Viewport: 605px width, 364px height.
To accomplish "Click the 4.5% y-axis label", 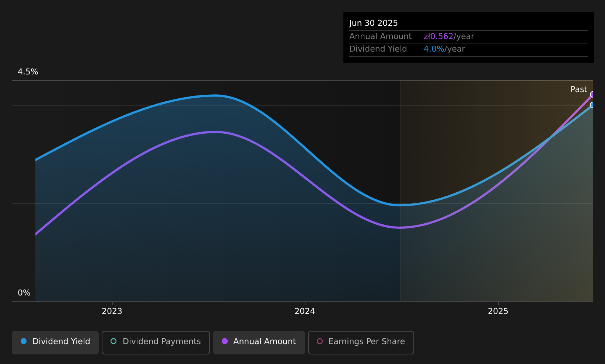I will 28,72.
